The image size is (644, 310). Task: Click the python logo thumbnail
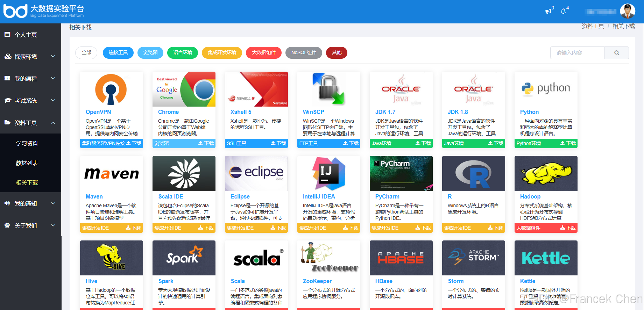546,89
